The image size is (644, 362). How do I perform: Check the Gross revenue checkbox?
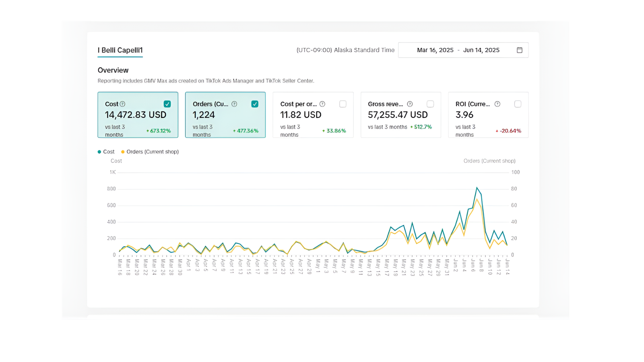pyautogui.click(x=430, y=104)
